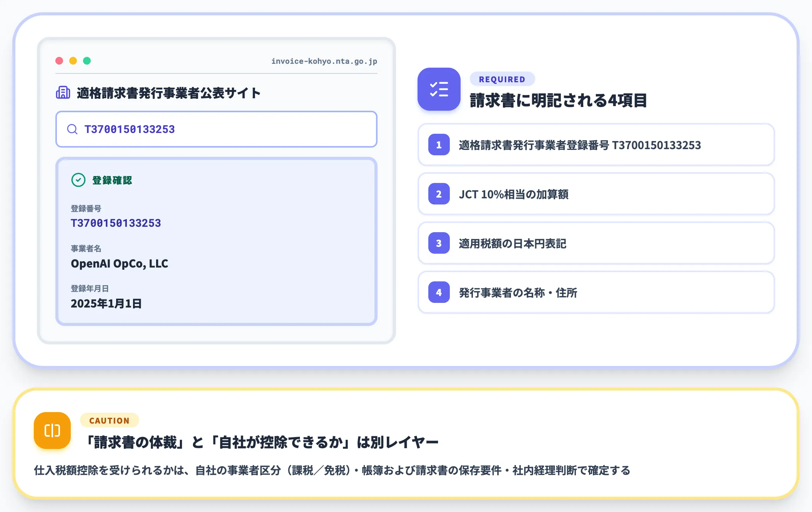Click the number 3 badge
Screen dimensions: 812x512
click(439, 243)
